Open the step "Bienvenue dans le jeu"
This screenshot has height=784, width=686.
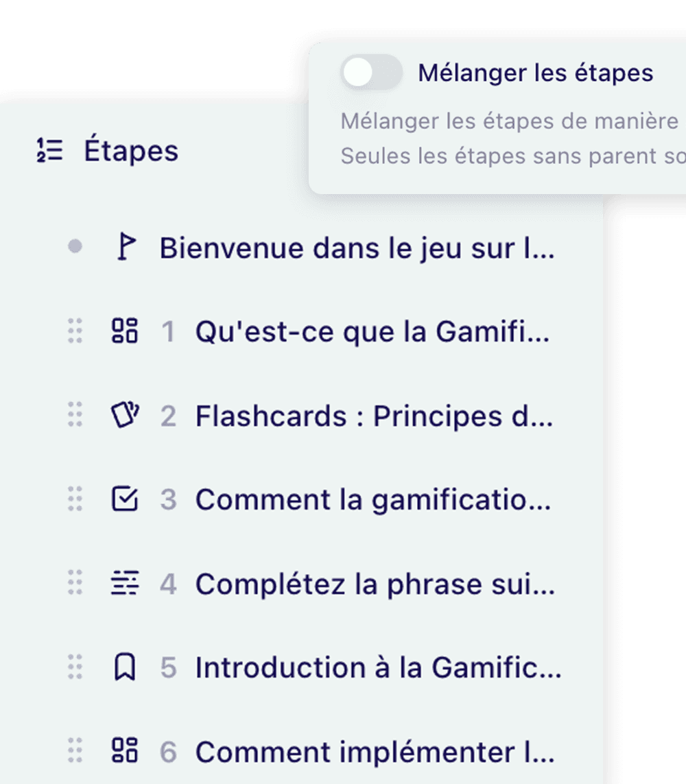(x=357, y=248)
